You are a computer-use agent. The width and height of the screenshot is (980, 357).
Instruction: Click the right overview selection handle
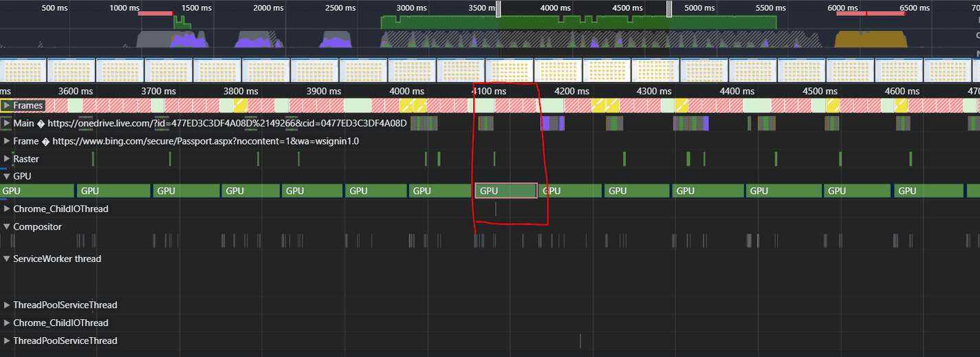668,8
